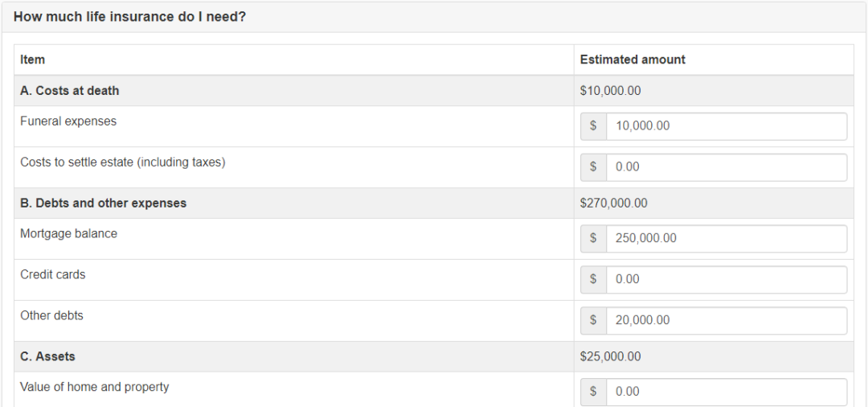Click the Funeral expenses amount field
This screenshot has height=407, width=868.
point(727,126)
